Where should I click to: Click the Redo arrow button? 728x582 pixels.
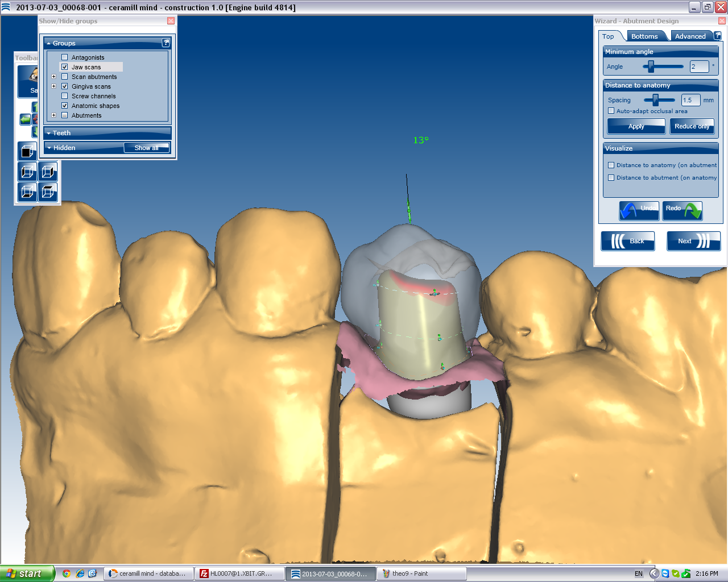click(x=682, y=210)
